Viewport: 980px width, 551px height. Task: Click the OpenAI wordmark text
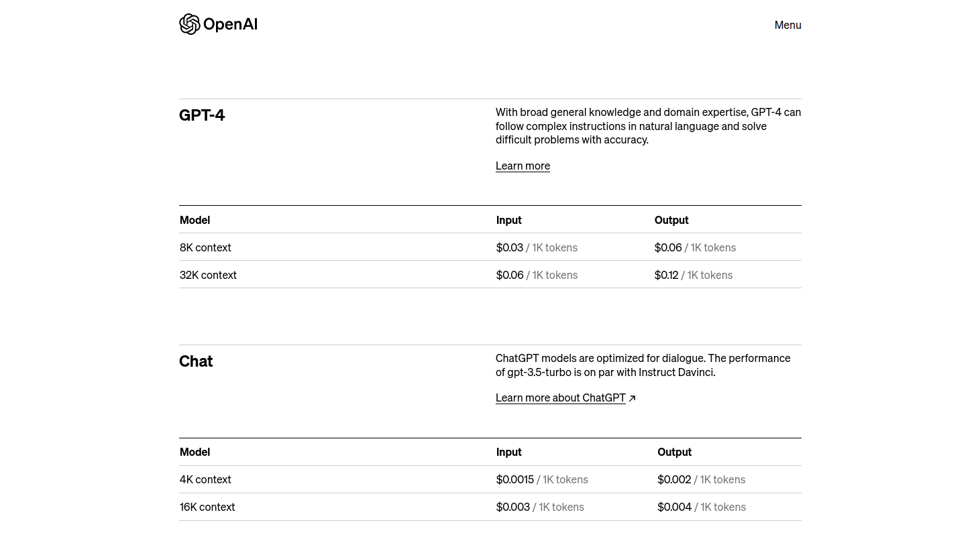click(230, 25)
